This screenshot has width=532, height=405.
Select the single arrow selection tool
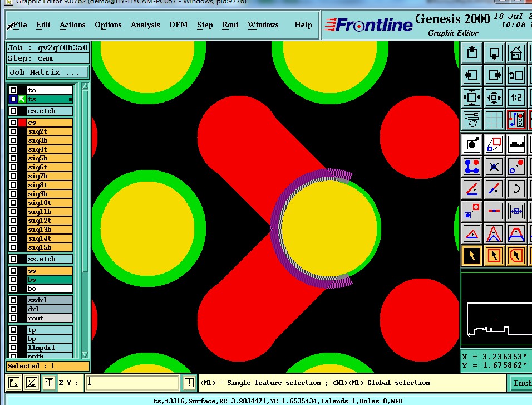click(472, 256)
